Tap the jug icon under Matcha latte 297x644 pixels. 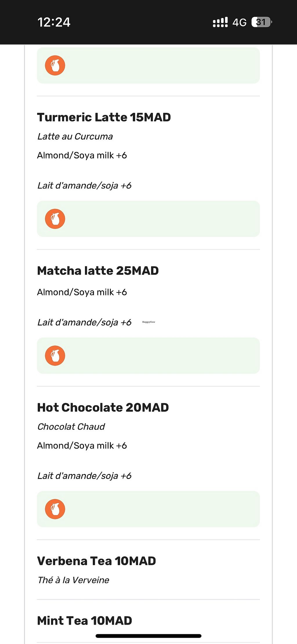pos(55,356)
